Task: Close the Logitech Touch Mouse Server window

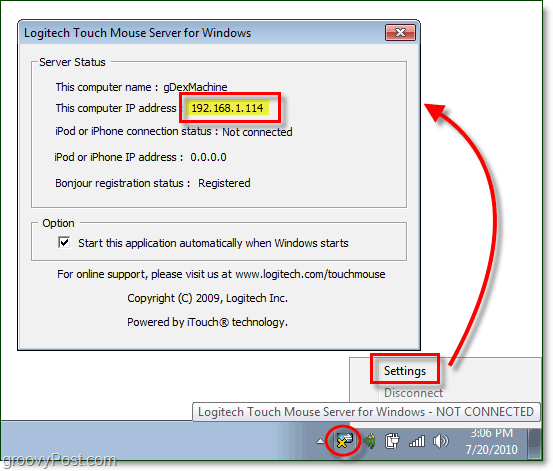Action: [400, 32]
